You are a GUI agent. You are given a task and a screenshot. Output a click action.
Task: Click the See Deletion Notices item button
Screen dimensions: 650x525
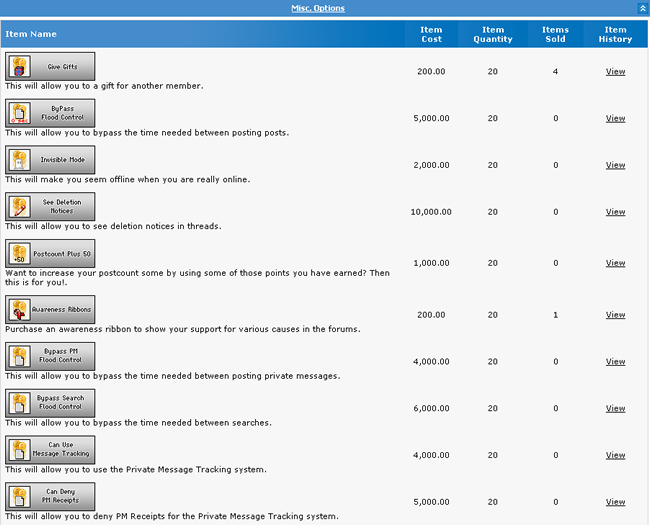[x=50, y=207]
